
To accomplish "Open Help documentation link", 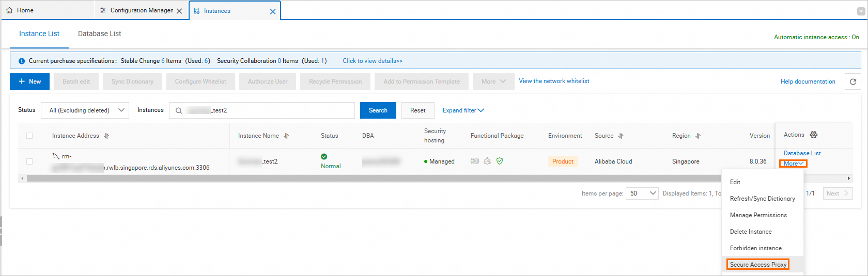I will click(808, 82).
